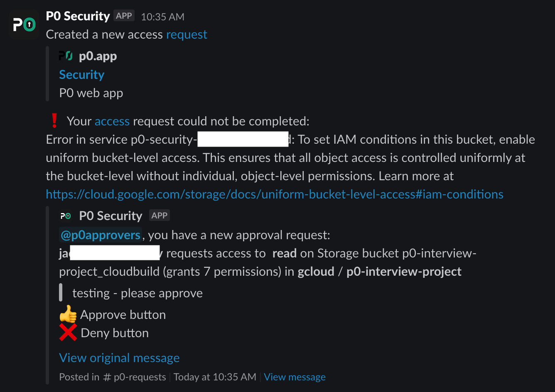Open the 'request' link in the first line
Viewport: 555px width, 392px height.
[x=187, y=34]
